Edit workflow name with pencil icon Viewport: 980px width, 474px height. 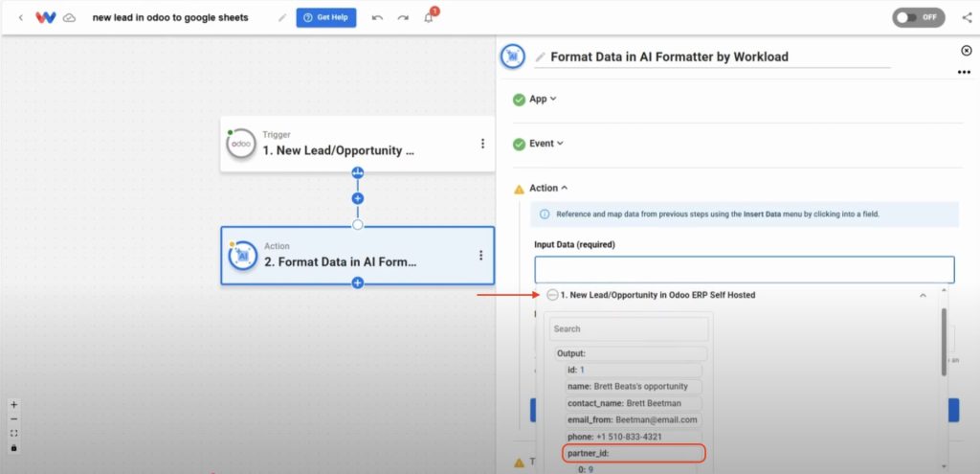[x=282, y=17]
